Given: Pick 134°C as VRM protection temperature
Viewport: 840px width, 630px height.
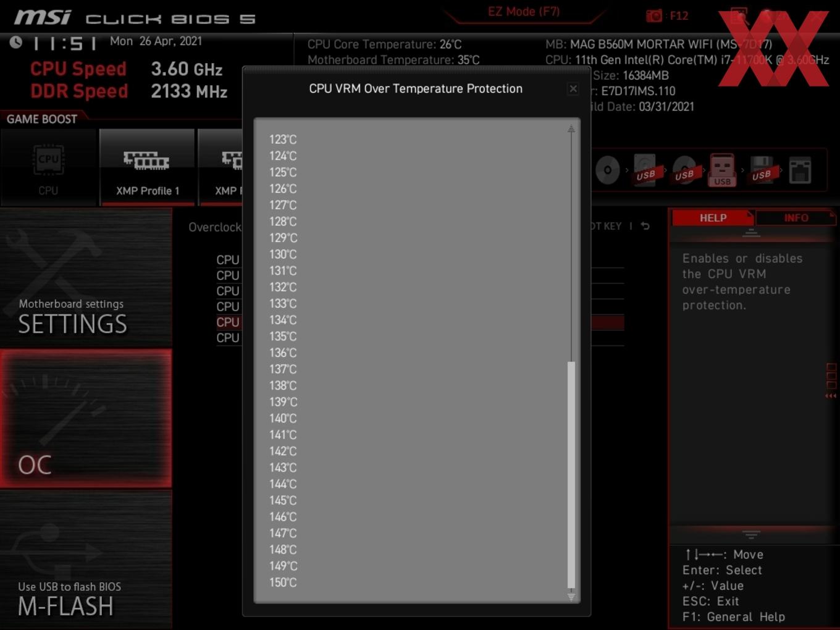Looking at the screenshot, I should click(x=283, y=320).
